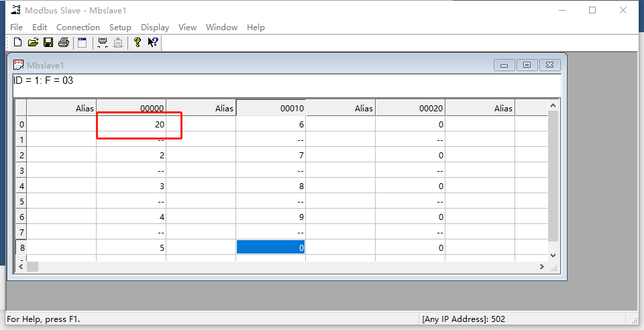Select the Alias cell in row 0 before 00010

[201, 124]
